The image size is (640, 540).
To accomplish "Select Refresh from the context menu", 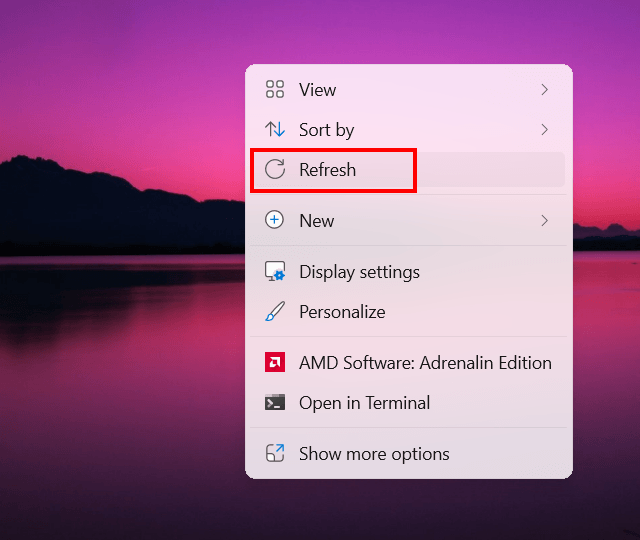I will (x=328, y=170).
